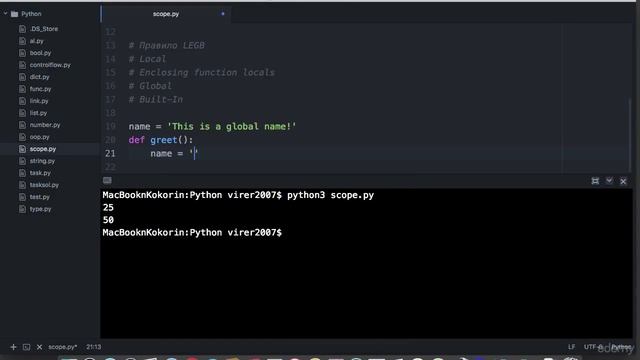Viewport: 640px width, 360px height.
Task: Click the def keyword on line 20
Action: click(136, 140)
